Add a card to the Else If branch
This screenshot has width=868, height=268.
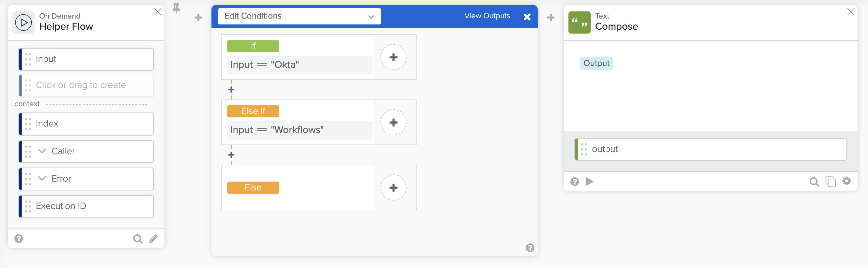393,123
